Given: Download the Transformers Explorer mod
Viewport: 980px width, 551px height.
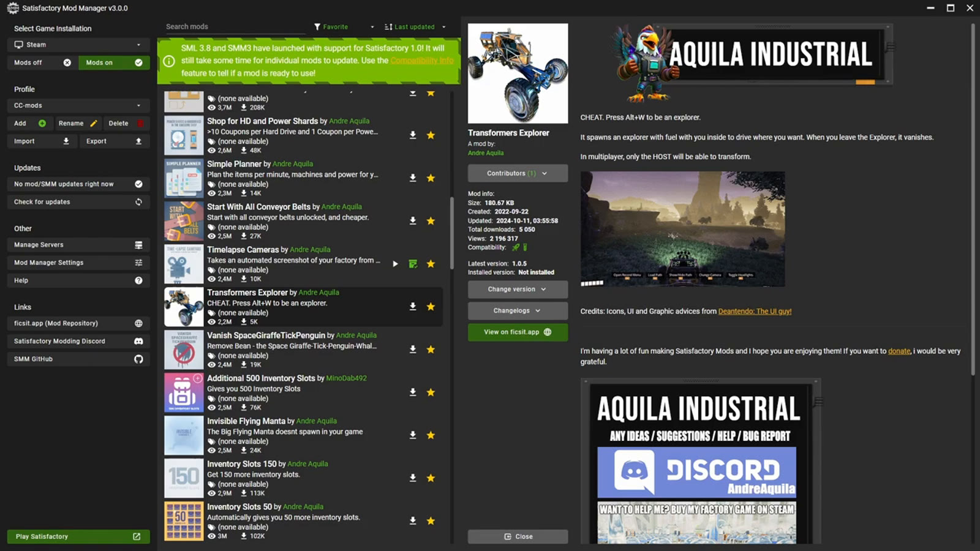Looking at the screenshot, I should click(413, 307).
